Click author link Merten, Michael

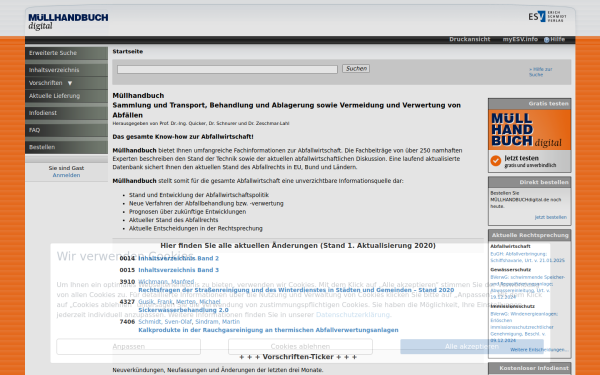click(198, 302)
